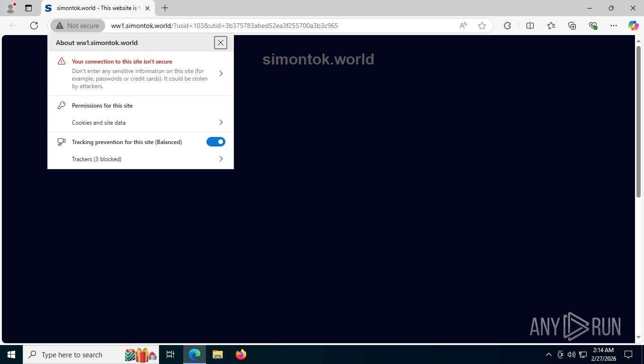This screenshot has height=364, width=644.
Task: Open the Collections icon
Action: pos(572,26)
